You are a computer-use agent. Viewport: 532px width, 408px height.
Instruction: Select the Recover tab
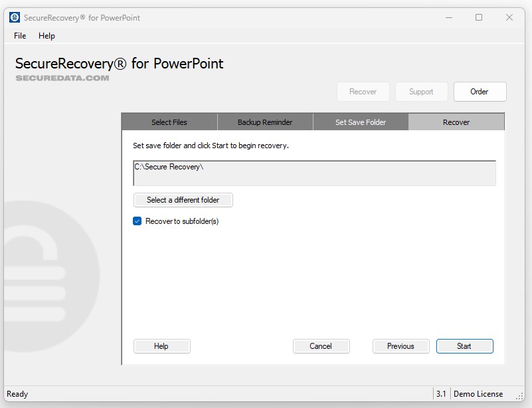[x=456, y=122]
